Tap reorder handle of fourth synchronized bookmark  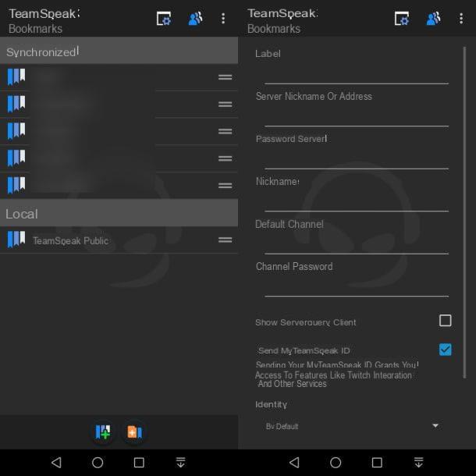(226, 158)
